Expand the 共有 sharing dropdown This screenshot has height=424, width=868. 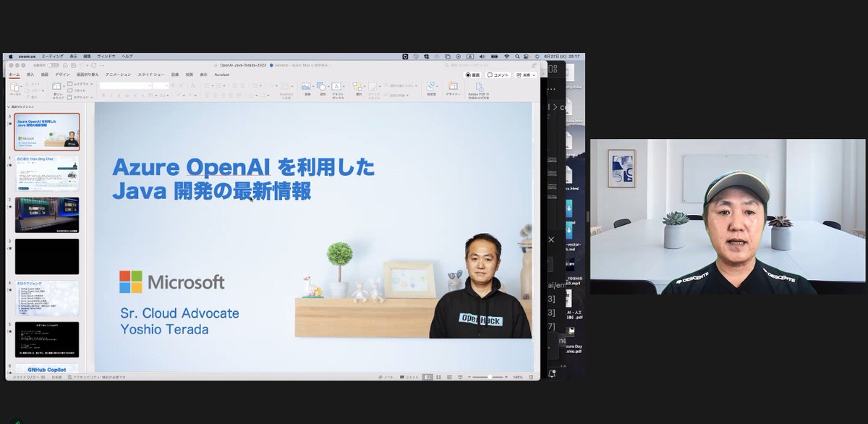coord(533,75)
